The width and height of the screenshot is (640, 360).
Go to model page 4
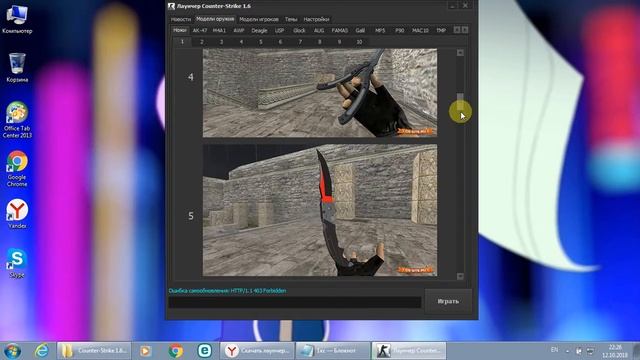pyautogui.click(x=241, y=42)
